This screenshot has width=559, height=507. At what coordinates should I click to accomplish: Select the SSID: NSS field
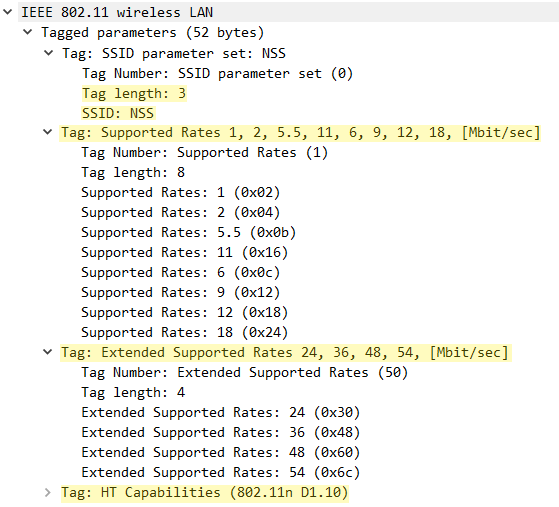(x=118, y=113)
